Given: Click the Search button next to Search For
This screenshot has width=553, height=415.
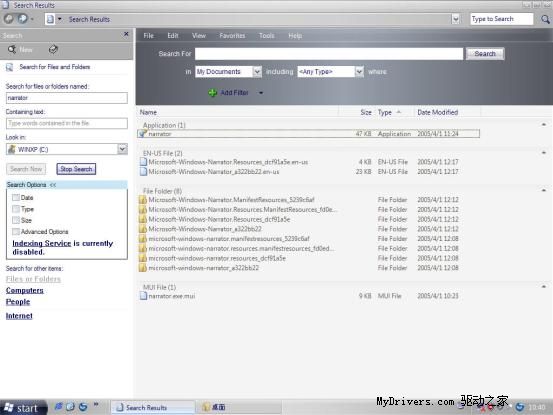Looking at the screenshot, I should (485, 54).
